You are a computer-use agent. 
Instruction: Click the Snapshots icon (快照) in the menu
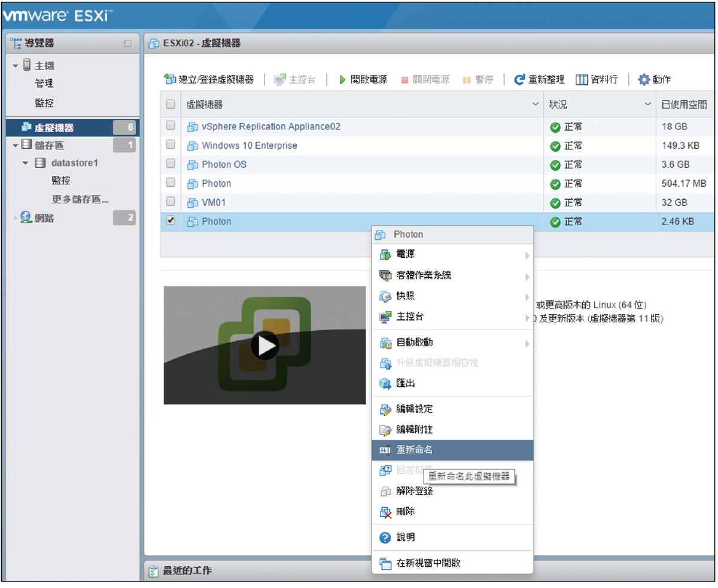click(x=385, y=296)
